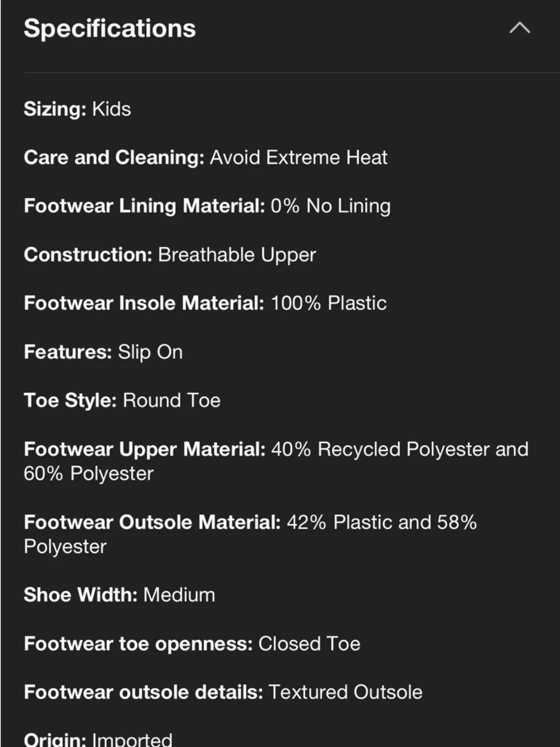Click Footwear Outsole Material label
Screen dimensions: 560x747
click(152, 522)
